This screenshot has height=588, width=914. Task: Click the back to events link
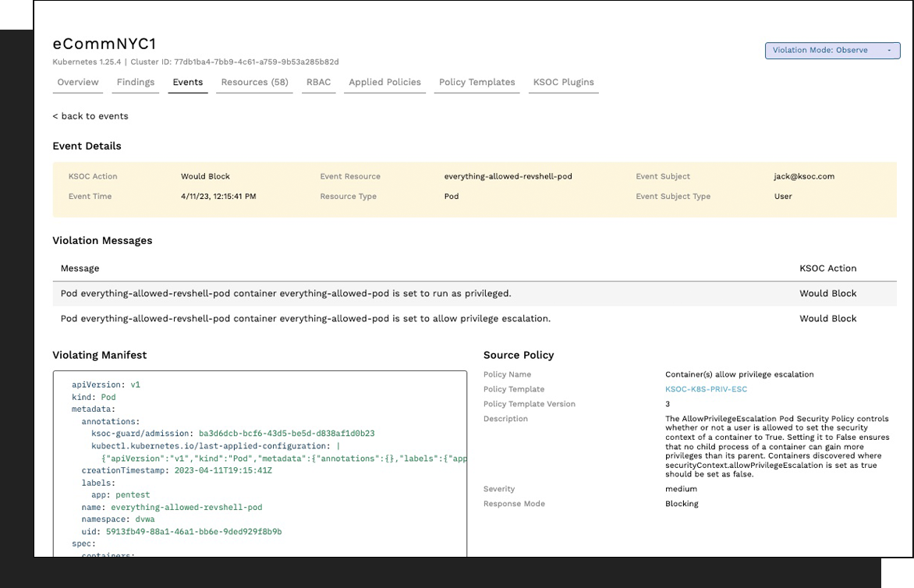(90, 116)
